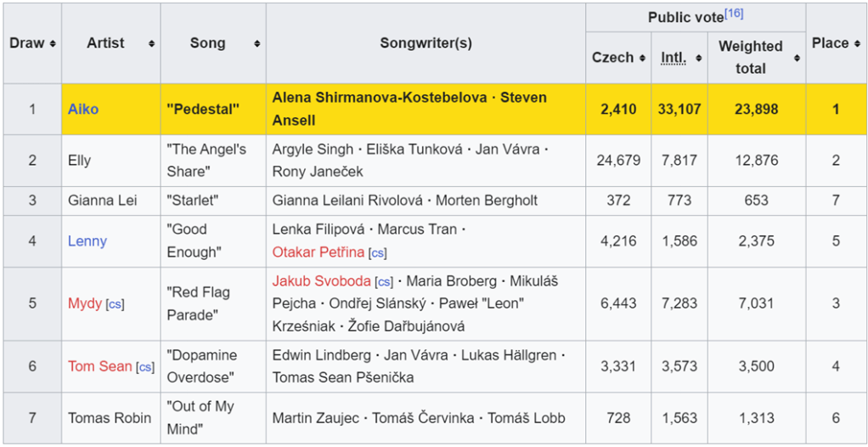This screenshot has width=868, height=447.
Task: Sort Weighted total using arrow icon
Action: coord(797,58)
